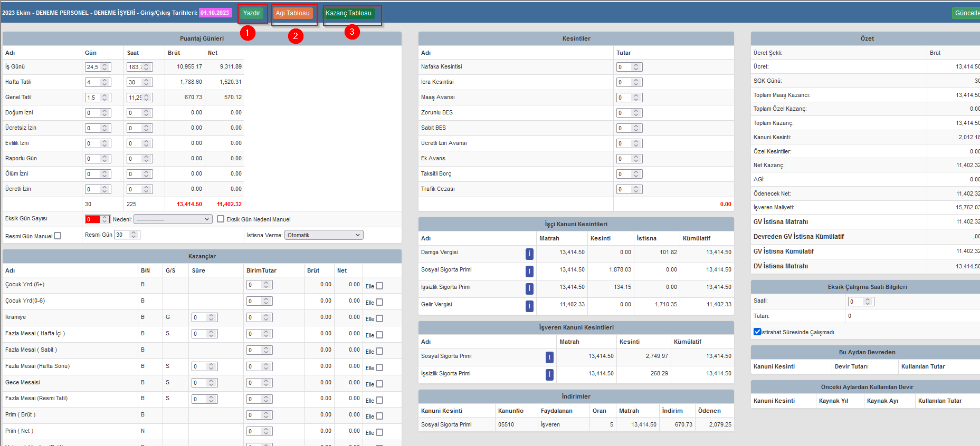Click the 01.10.2023 entry date label
This screenshot has height=446, width=980.
coord(215,13)
